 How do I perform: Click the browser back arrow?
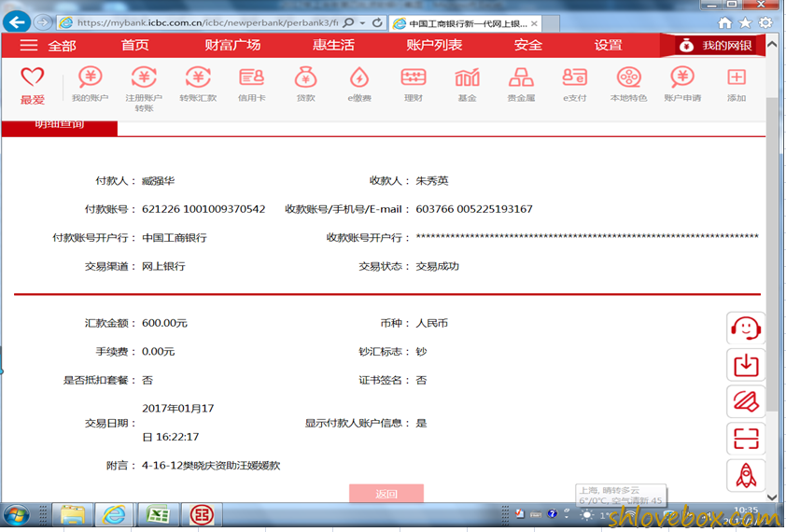17,22
